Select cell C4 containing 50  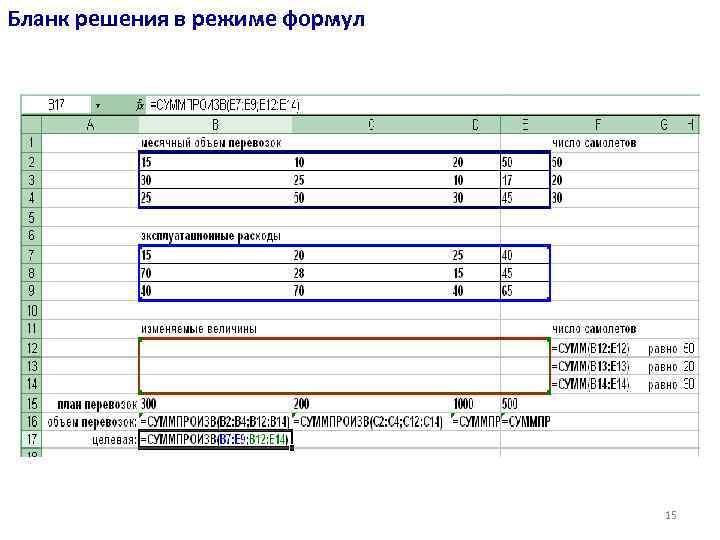coord(371,198)
